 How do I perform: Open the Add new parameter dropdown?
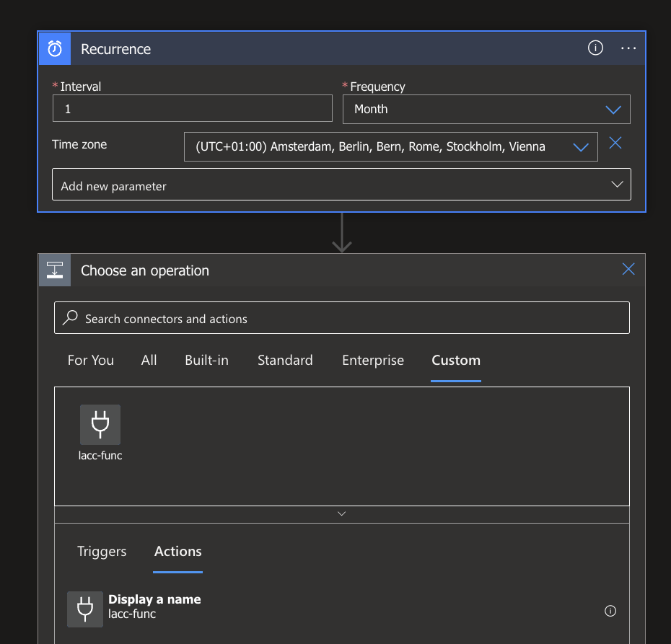[341, 185]
